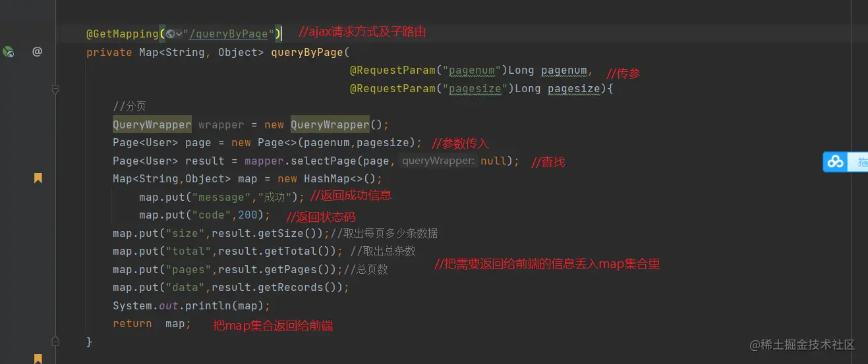The image size is (868, 364).
Task: Click the map.put("code",200) line
Action: point(205,215)
